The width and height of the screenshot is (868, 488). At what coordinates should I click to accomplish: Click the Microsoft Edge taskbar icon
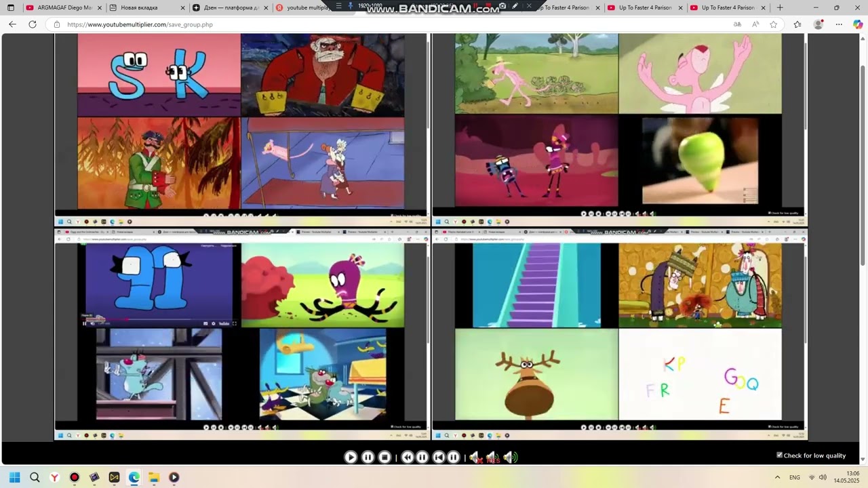(x=134, y=477)
